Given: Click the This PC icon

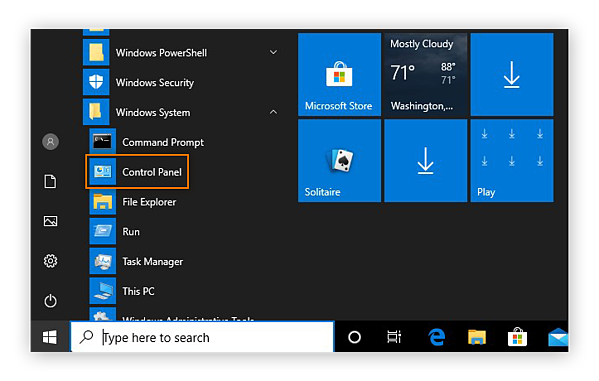Looking at the screenshot, I should click(x=102, y=291).
